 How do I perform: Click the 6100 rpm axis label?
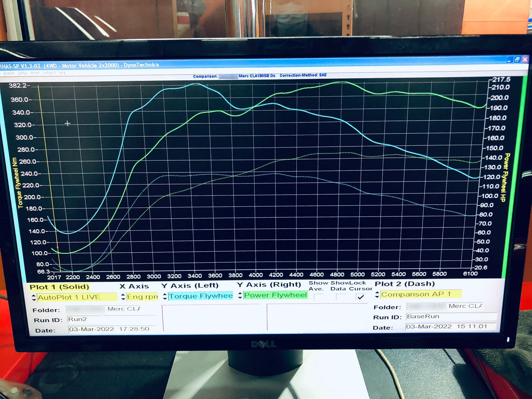point(470,274)
